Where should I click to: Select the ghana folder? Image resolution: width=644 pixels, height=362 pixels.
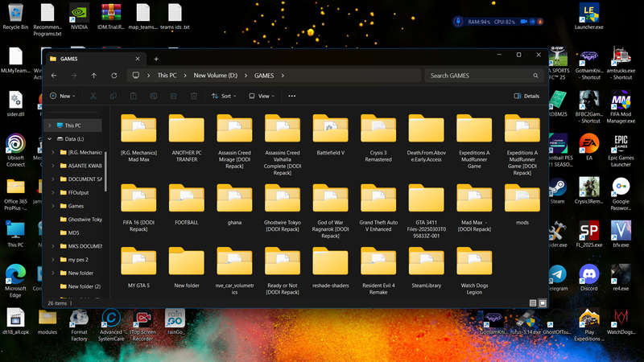[234, 206]
